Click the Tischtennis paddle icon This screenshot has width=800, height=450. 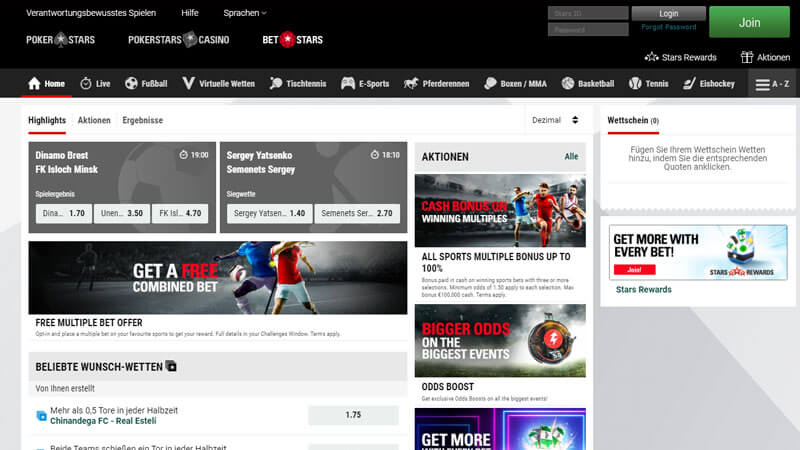tap(276, 84)
